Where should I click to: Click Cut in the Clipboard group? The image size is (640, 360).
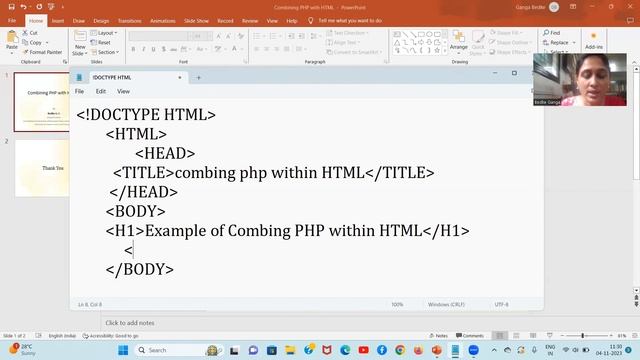30,33
